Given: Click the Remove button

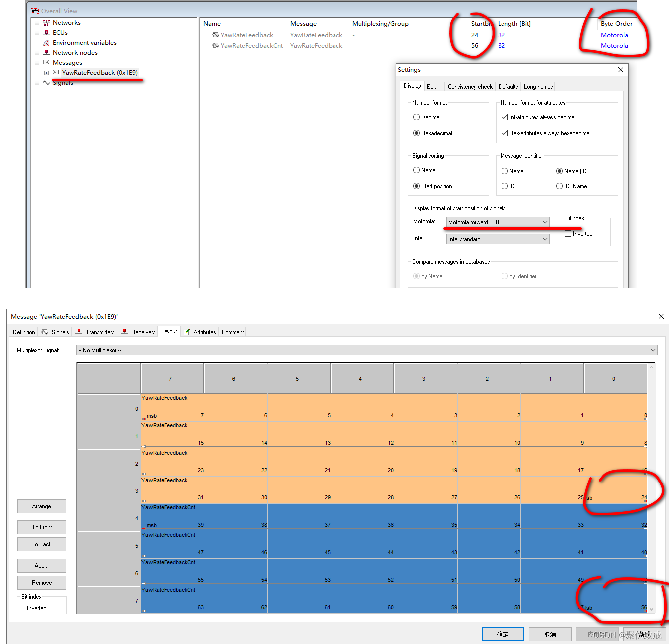Looking at the screenshot, I should (x=42, y=583).
